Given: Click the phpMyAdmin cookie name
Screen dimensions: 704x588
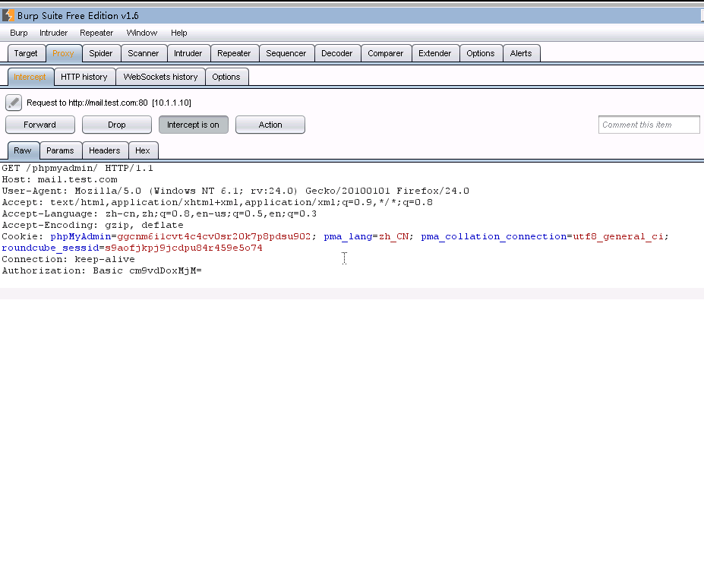Looking at the screenshot, I should (x=81, y=236).
